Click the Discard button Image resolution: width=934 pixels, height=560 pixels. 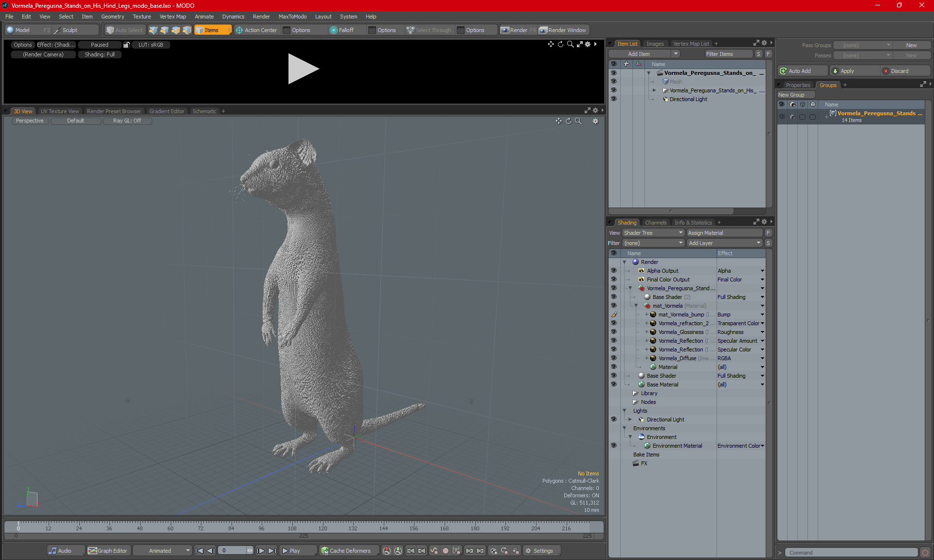point(905,71)
